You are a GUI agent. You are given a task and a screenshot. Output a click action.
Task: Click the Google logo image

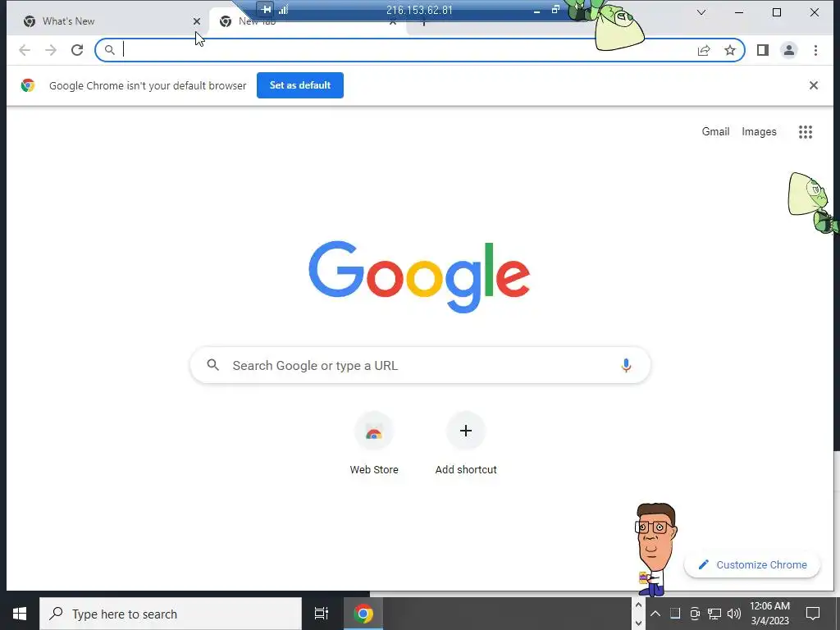pyautogui.click(x=419, y=277)
